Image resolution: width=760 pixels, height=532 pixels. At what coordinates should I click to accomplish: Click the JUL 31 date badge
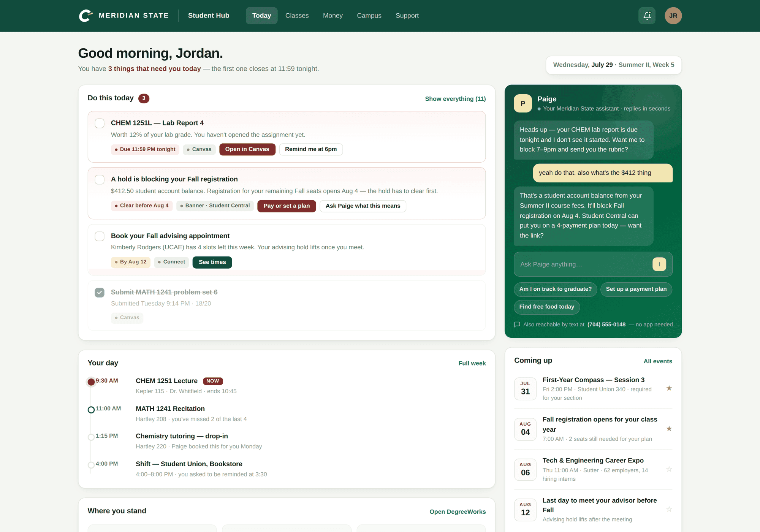point(525,388)
